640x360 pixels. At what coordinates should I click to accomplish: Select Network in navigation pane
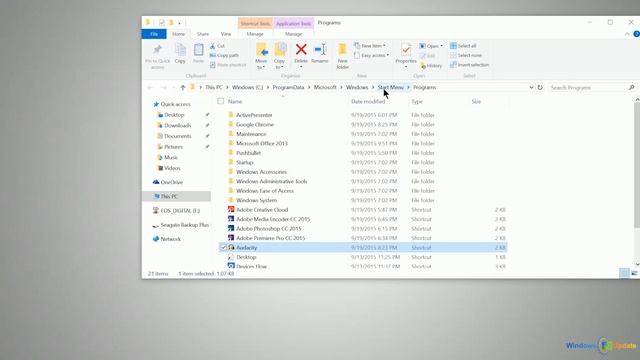(167, 239)
